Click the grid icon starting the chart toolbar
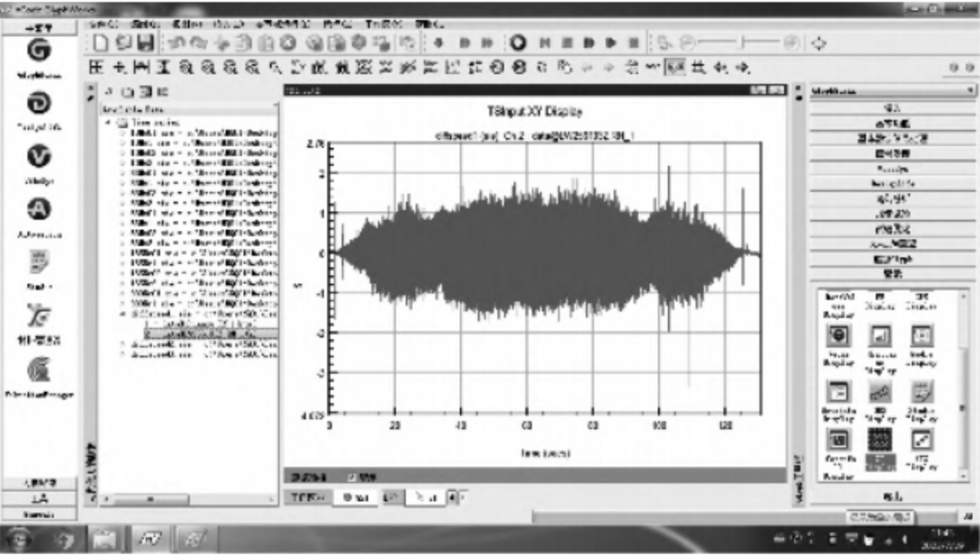 (x=96, y=67)
